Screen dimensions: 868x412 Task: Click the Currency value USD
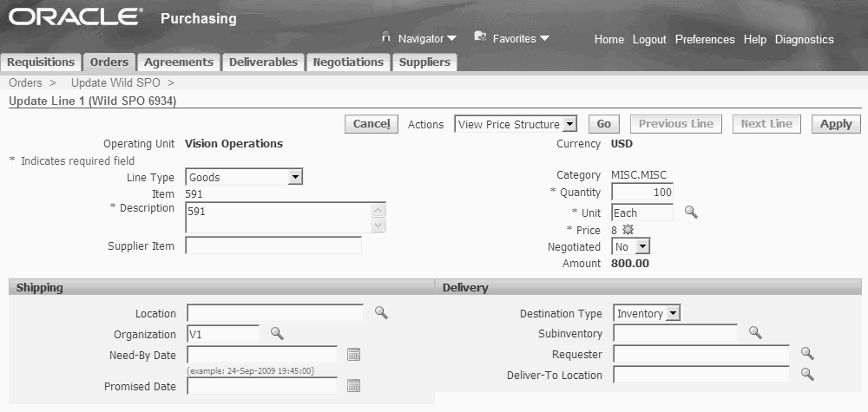click(621, 144)
